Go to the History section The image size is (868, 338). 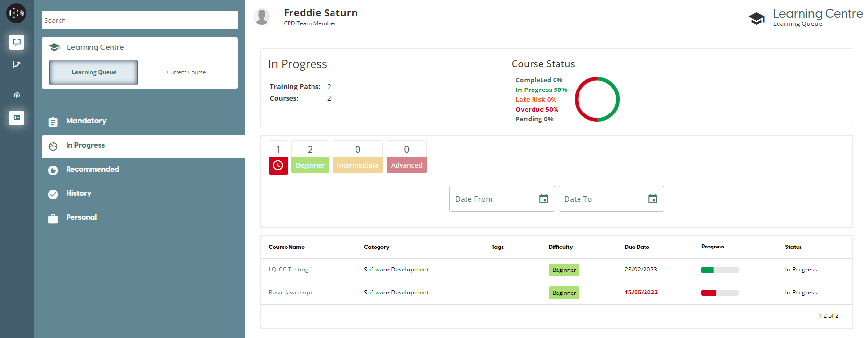[x=79, y=193]
